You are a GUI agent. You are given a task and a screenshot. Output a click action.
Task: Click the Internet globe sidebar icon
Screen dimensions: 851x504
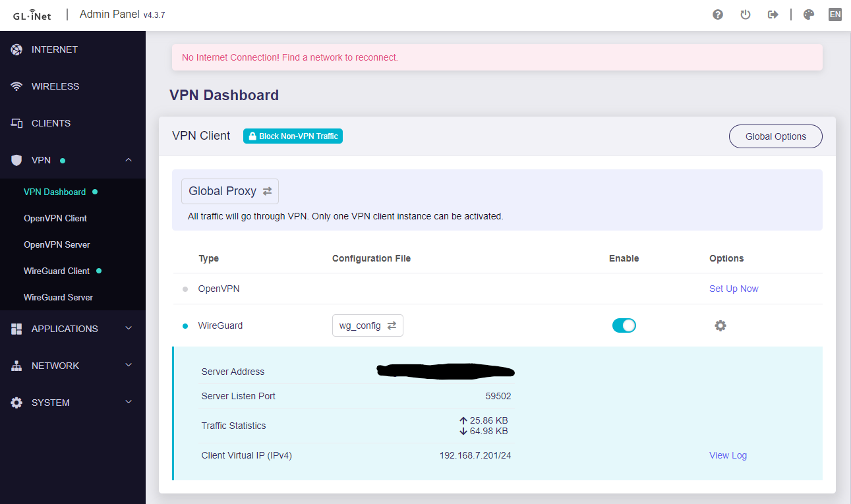tap(16, 49)
